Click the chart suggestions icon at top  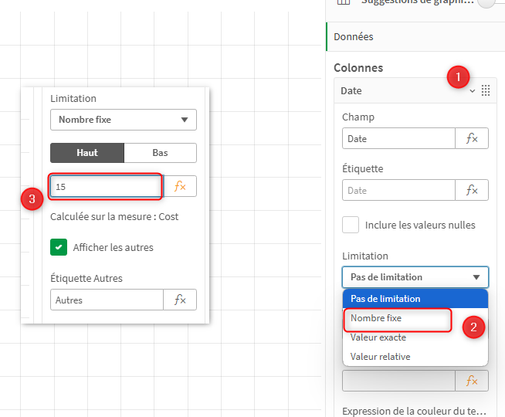(x=343, y=2)
